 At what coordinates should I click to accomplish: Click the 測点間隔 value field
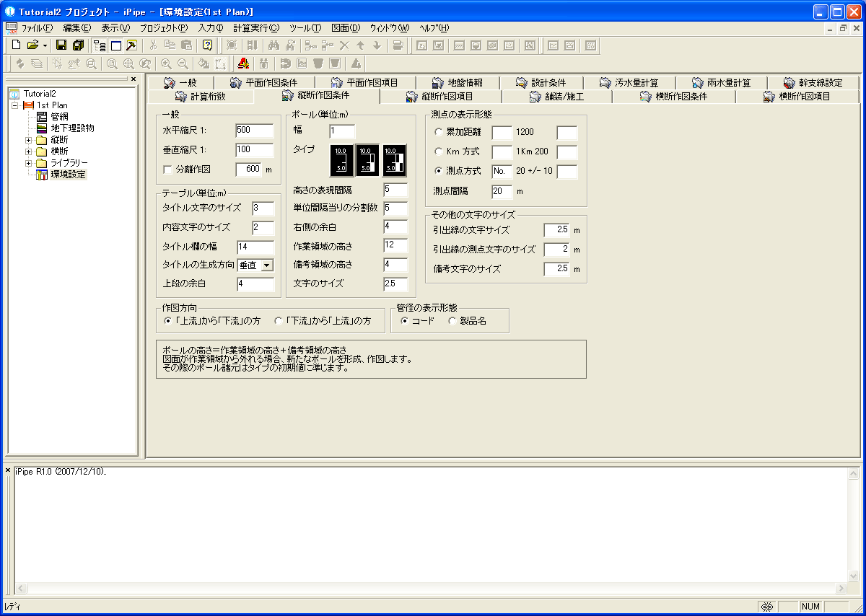(x=502, y=192)
